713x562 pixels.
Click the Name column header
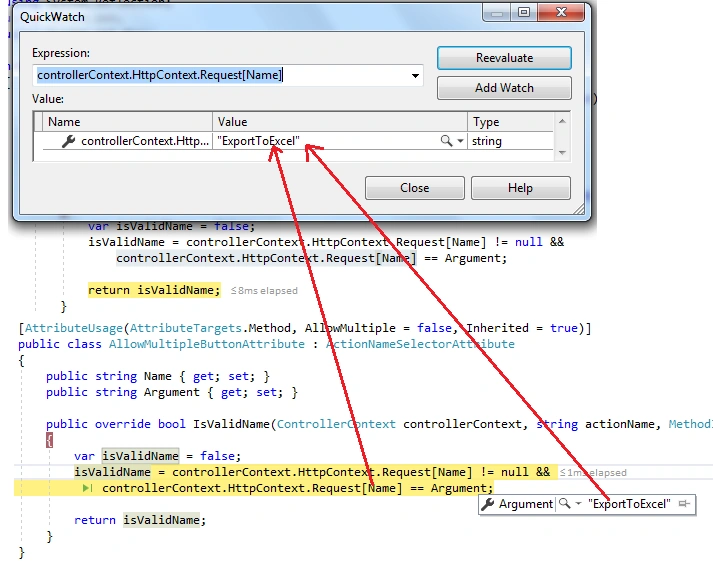(x=128, y=122)
